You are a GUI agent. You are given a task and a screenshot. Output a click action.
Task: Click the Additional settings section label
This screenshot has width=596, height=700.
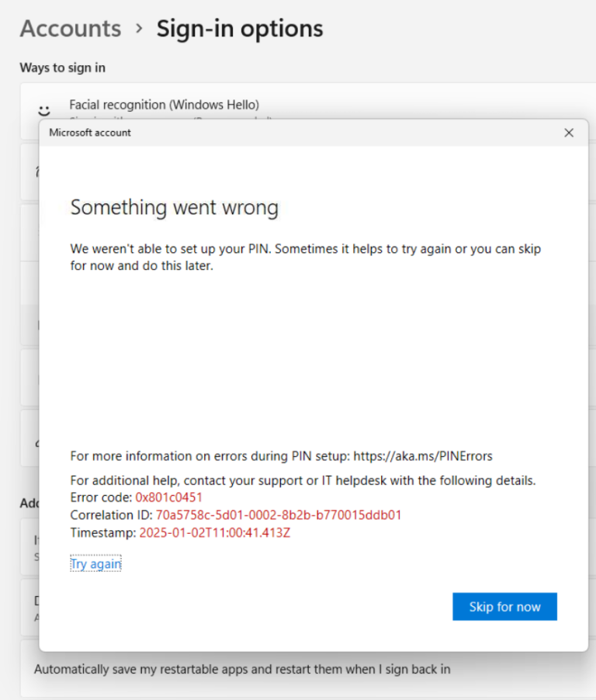(27, 503)
